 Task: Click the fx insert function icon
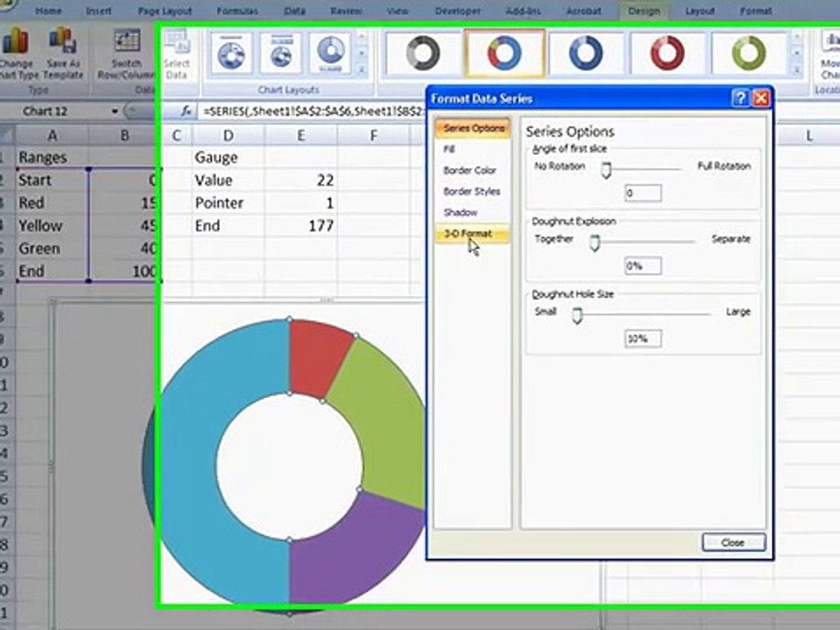185,111
